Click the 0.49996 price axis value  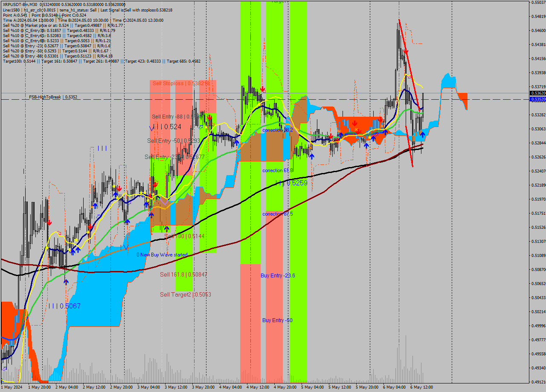click(538, 326)
